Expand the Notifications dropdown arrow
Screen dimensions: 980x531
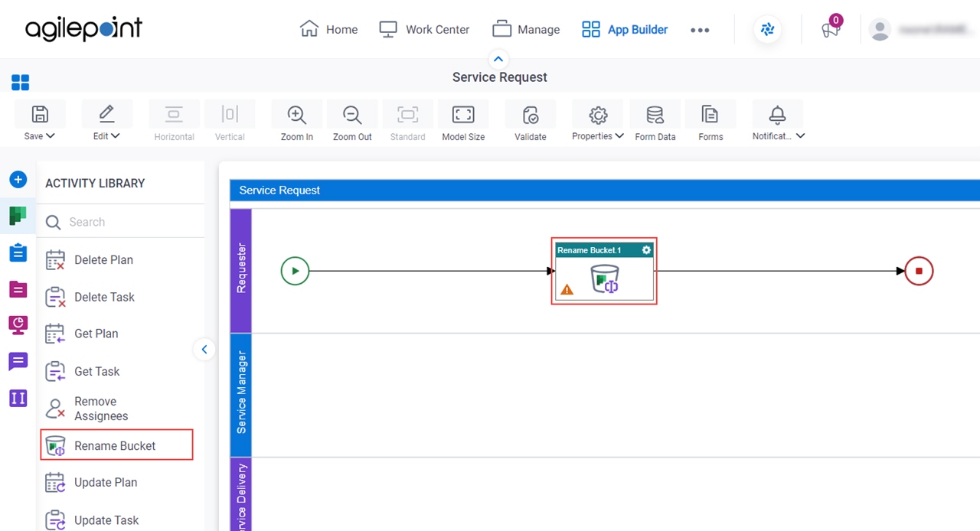click(800, 136)
